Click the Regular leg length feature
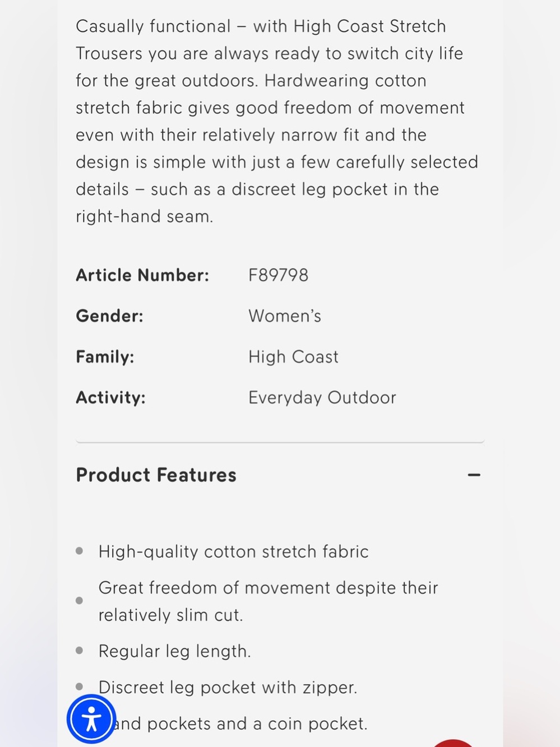The height and width of the screenshot is (747, 560). click(x=174, y=651)
